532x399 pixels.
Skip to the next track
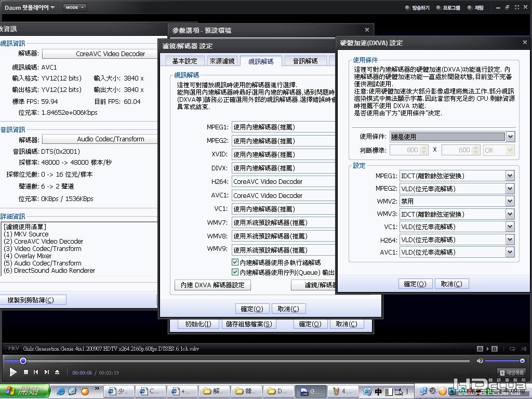(47, 372)
